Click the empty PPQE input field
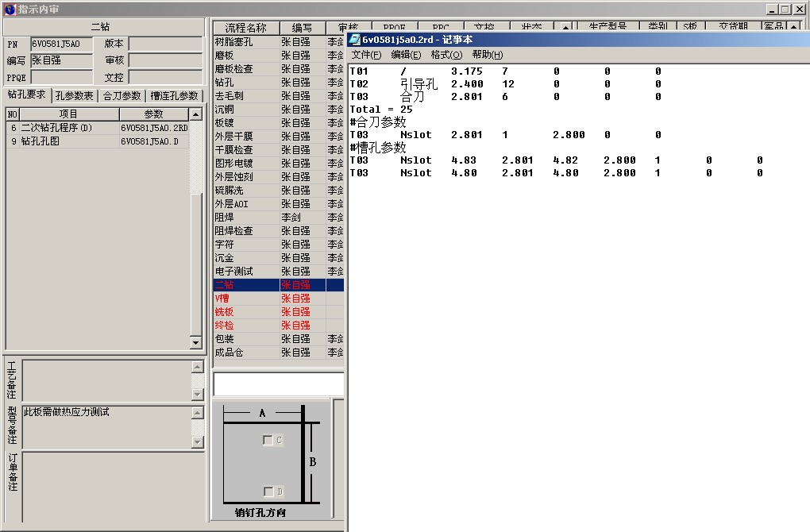This screenshot has width=810, height=532. point(61,78)
